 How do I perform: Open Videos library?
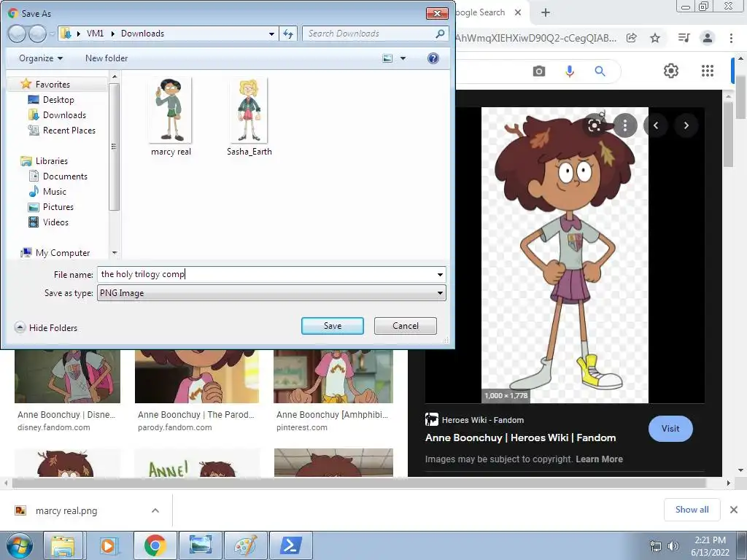click(x=55, y=222)
